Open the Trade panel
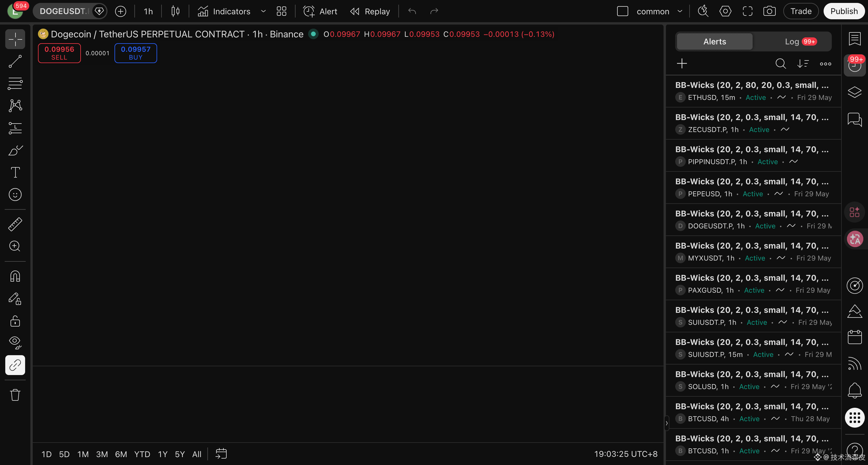Viewport: 868px width, 465px height. point(801,11)
